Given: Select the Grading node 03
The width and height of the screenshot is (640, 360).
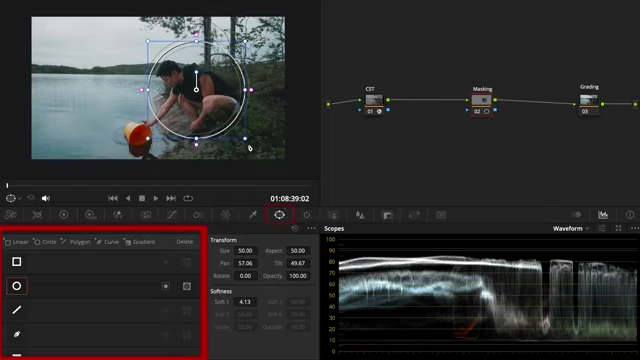Looking at the screenshot, I should (x=589, y=104).
